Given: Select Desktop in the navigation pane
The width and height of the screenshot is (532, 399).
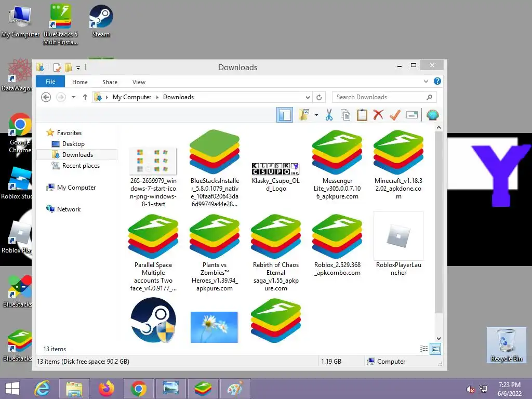Looking at the screenshot, I should [x=73, y=144].
